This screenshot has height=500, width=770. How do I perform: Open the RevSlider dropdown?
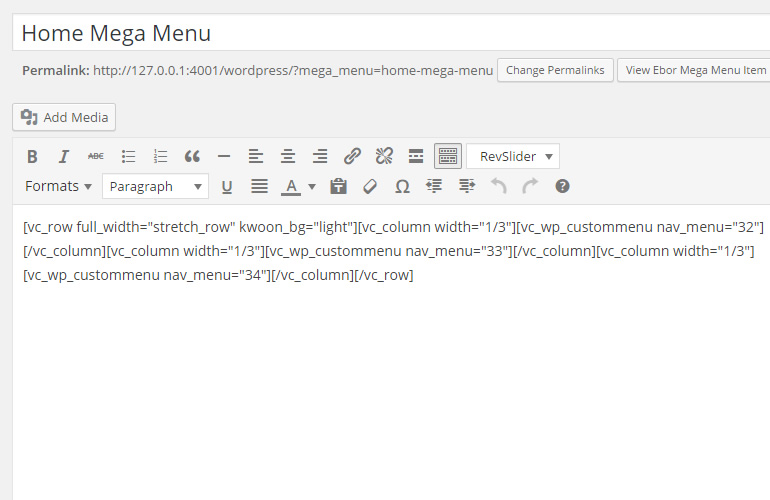coord(513,157)
